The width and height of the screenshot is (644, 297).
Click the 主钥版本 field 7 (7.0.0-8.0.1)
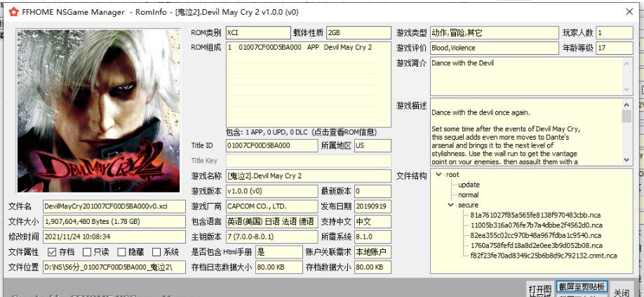tap(271, 237)
